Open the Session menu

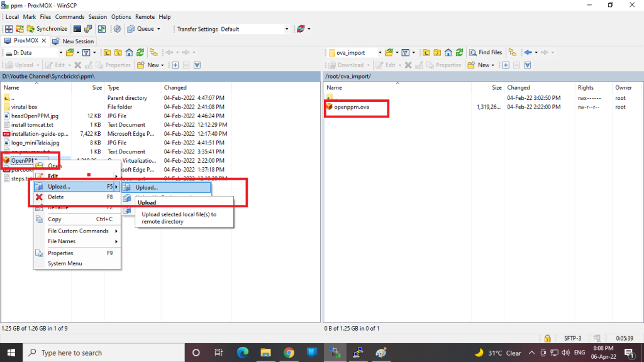97,17
